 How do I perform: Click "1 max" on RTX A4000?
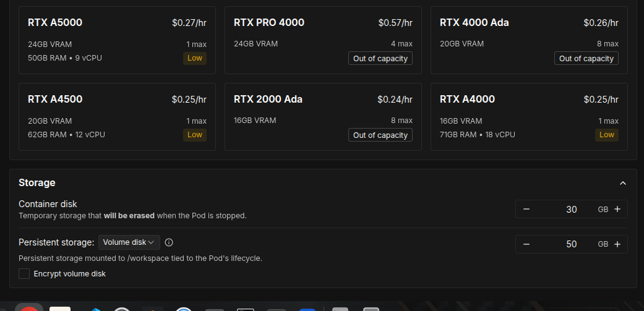pos(608,121)
